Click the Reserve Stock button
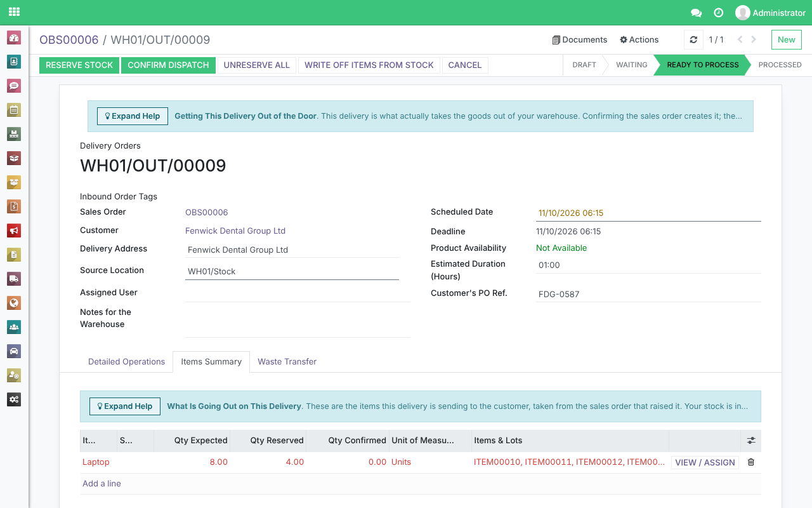 point(79,65)
